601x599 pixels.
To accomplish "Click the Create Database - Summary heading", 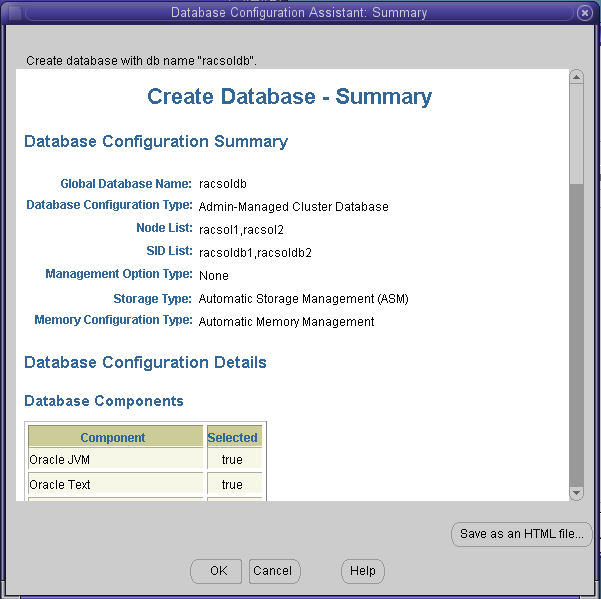I will [x=289, y=97].
